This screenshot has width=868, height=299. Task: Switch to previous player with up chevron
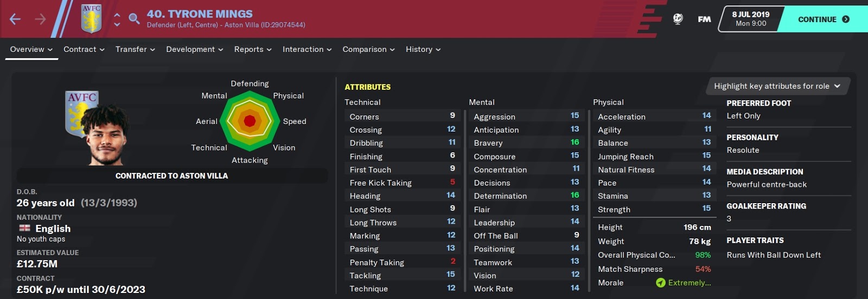click(x=117, y=15)
